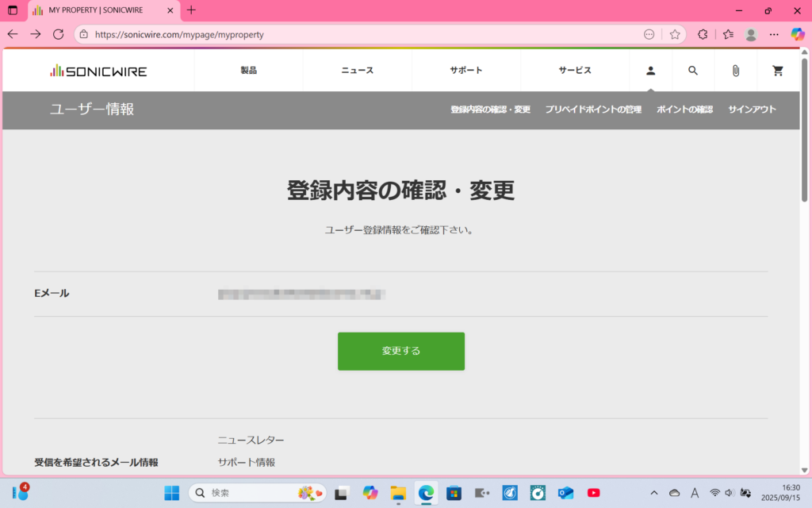
Task: Open the 製品 menu
Action: (x=249, y=71)
